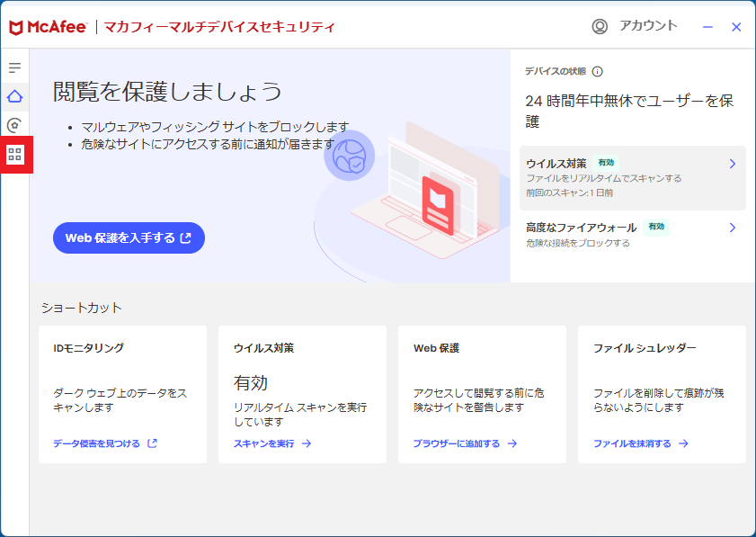This screenshot has width=756, height=537.
Task: Click the 「有効」 badge next to ウイルス対策
Action: pyautogui.click(x=606, y=163)
